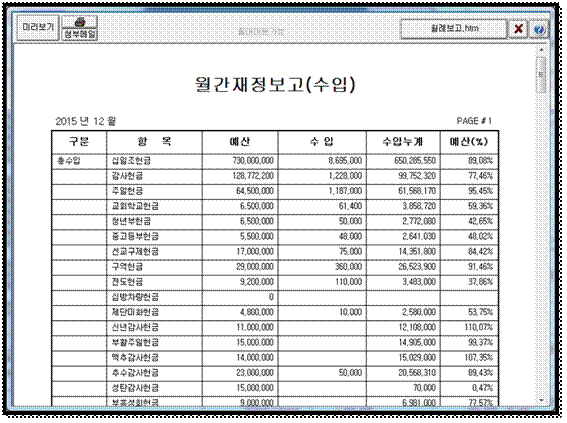
Task: Click the 월례보고.htm filename field
Action: click(454, 29)
